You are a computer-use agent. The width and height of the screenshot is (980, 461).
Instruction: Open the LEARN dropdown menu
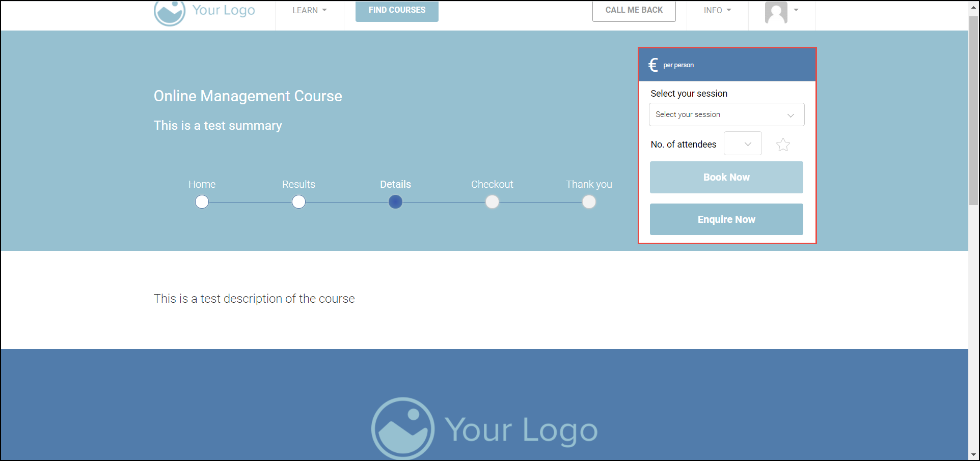309,10
